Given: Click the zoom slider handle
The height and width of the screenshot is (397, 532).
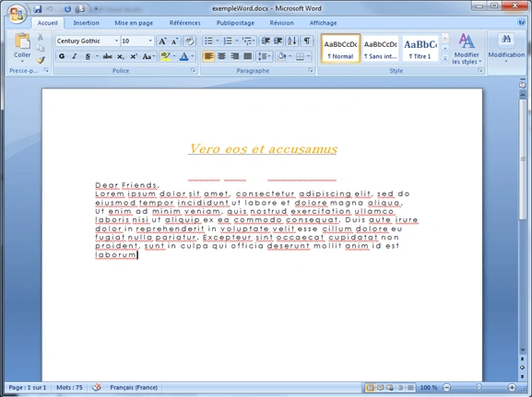Looking at the screenshot, I should tap(479, 387).
